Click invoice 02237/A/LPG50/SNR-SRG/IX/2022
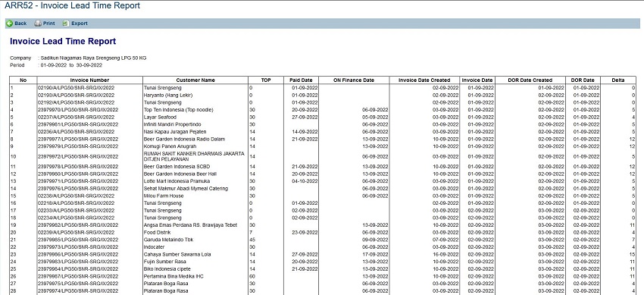The image size is (644, 295). [x=76, y=117]
